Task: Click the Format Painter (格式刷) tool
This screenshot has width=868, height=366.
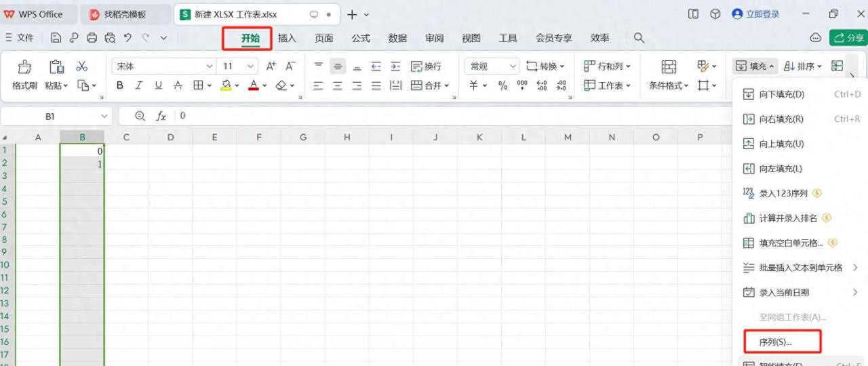Action: [24, 75]
